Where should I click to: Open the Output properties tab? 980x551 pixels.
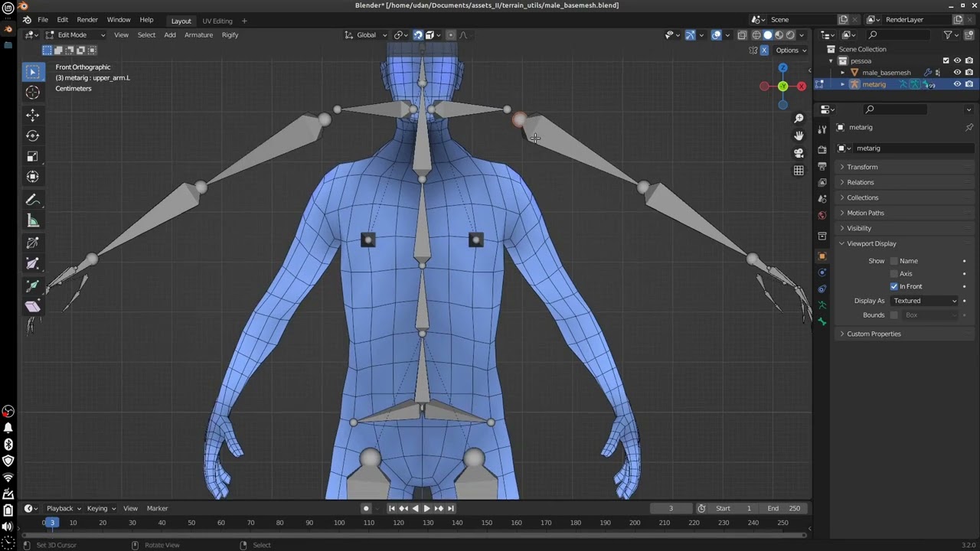822,166
